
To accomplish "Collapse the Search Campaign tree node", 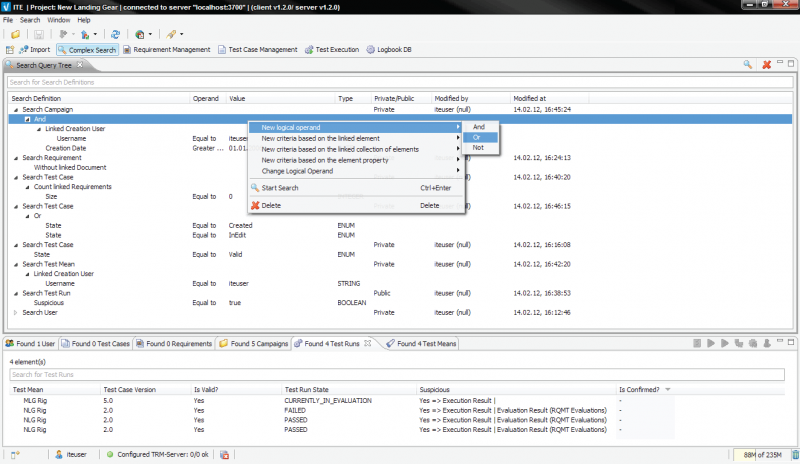I will [x=15, y=109].
